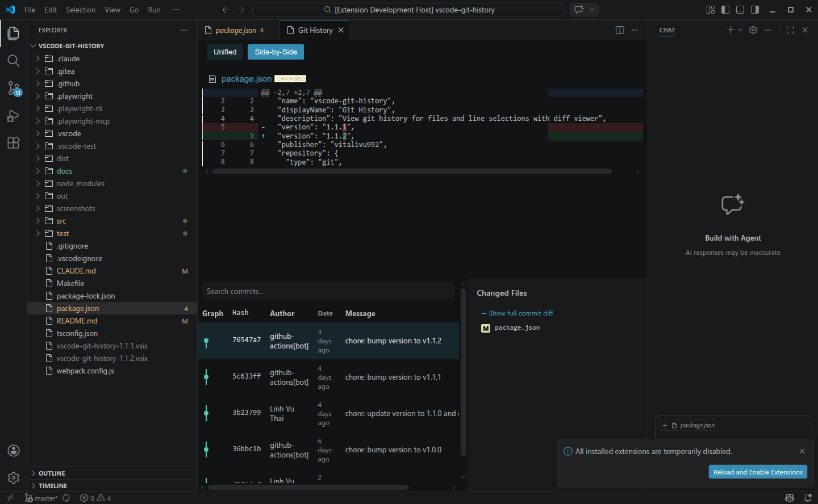The width and height of the screenshot is (818, 504).
Task: Open the Selection menu
Action: click(81, 10)
